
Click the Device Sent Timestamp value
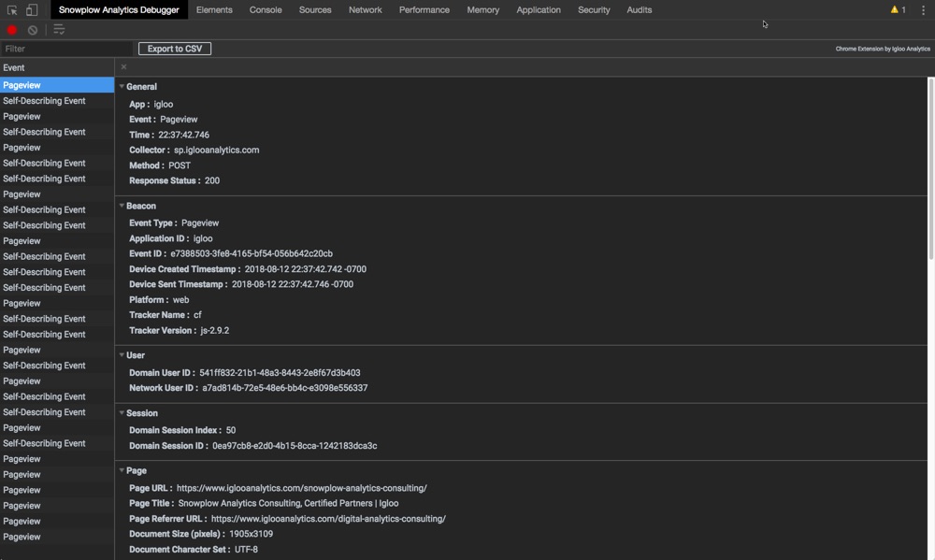[293, 284]
